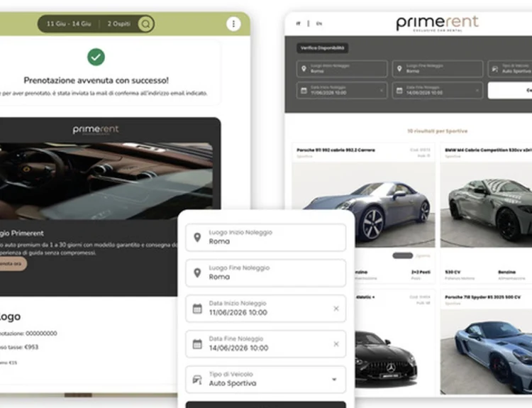Open the black Mercedes AMG car photo
Image resolution: width=532 pixels, height=408 pixels.
pyautogui.click(x=387, y=358)
